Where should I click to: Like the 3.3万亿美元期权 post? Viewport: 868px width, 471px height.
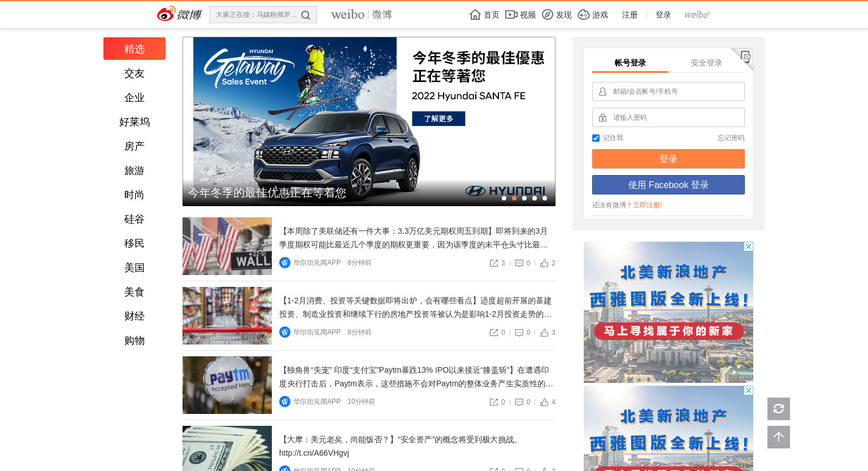coord(548,263)
